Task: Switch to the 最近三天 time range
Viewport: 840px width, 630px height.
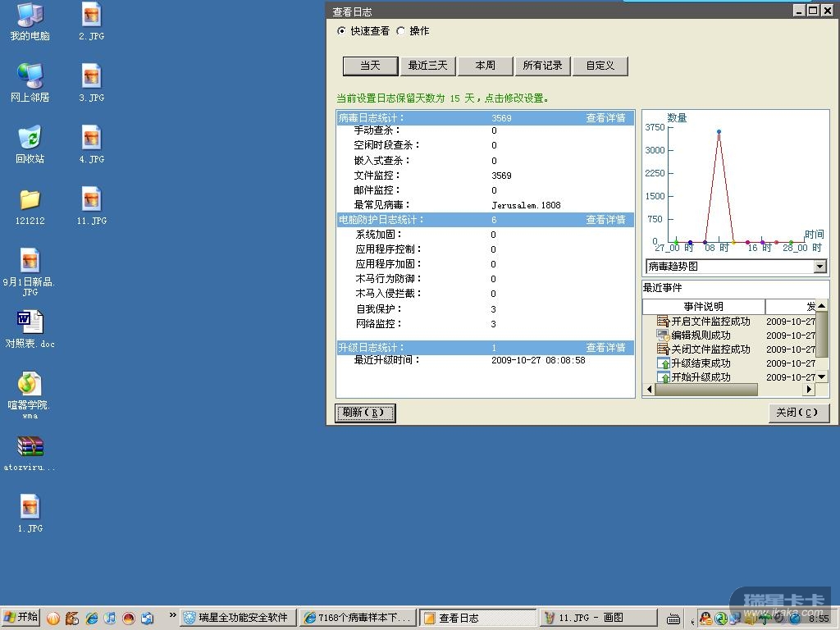Action: pyautogui.click(x=428, y=66)
